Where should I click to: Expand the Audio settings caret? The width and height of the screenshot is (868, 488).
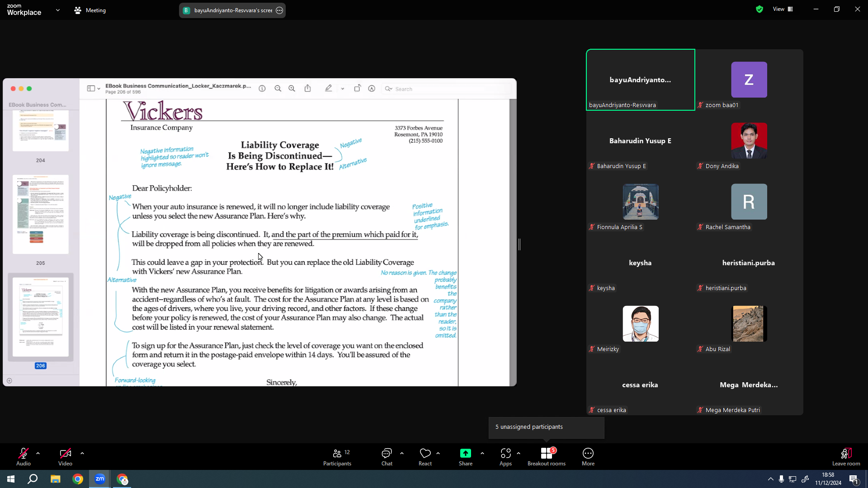pos(38,453)
